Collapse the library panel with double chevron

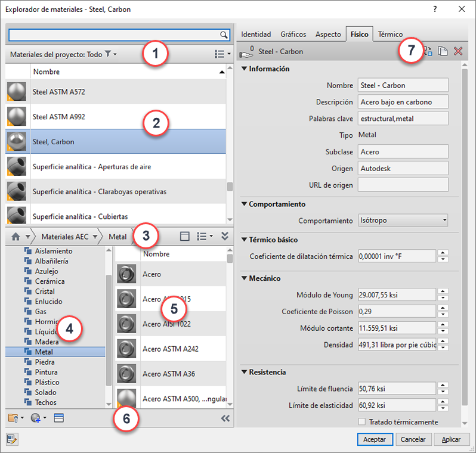[225, 237]
